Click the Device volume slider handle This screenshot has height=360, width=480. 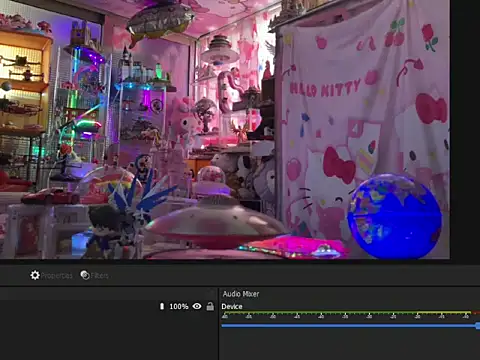(478, 326)
